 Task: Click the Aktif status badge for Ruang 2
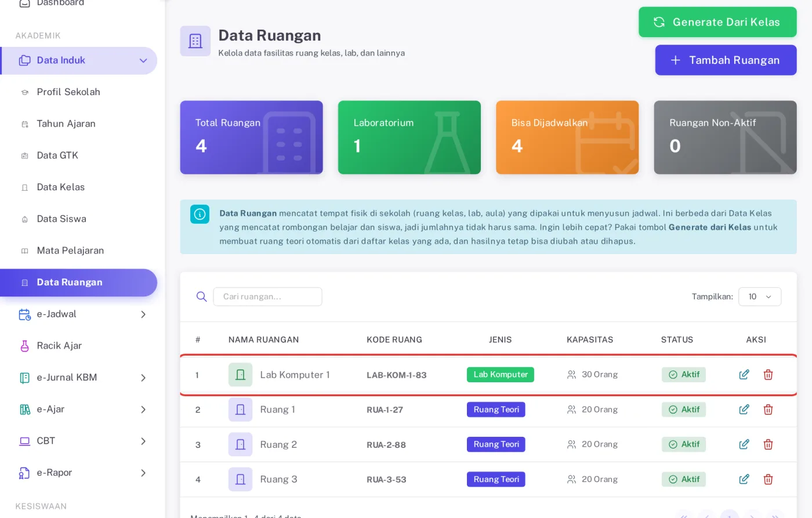683,444
